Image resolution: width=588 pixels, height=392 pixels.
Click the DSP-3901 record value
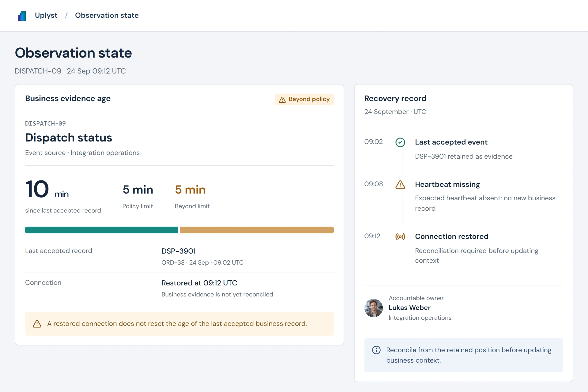pos(179,251)
